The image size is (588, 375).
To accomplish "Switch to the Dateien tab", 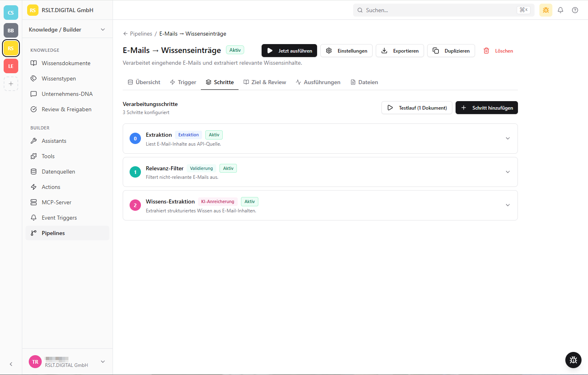I will (x=364, y=82).
